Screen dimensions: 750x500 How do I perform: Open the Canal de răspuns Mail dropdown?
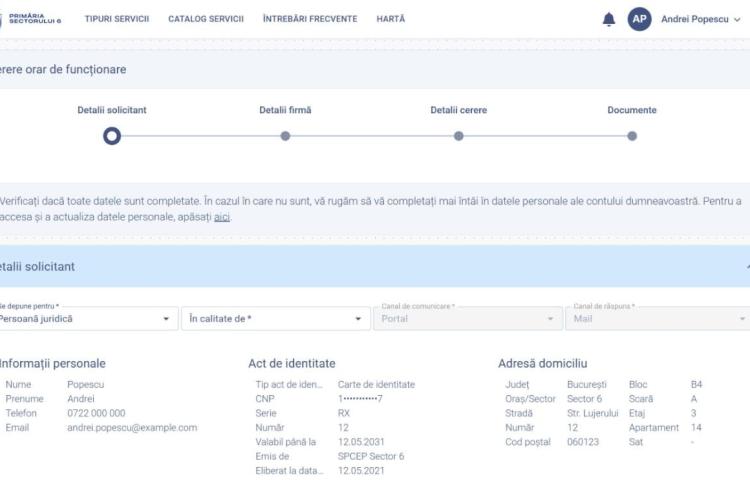(658, 319)
